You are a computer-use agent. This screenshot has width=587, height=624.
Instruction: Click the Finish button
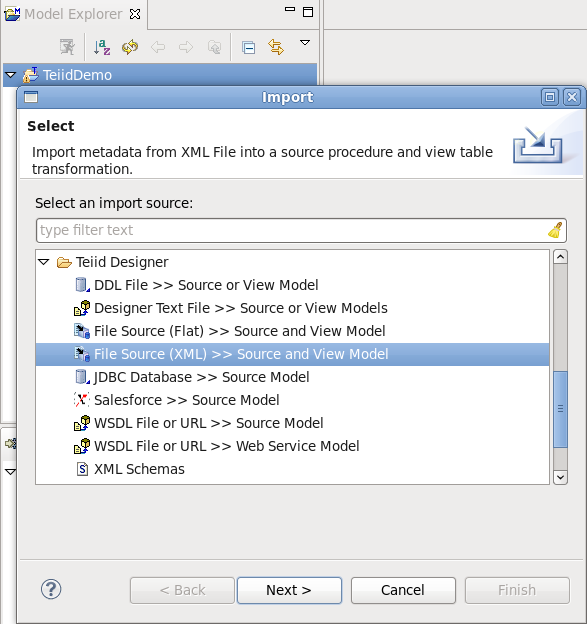pyautogui.click(x=517, y=590)
